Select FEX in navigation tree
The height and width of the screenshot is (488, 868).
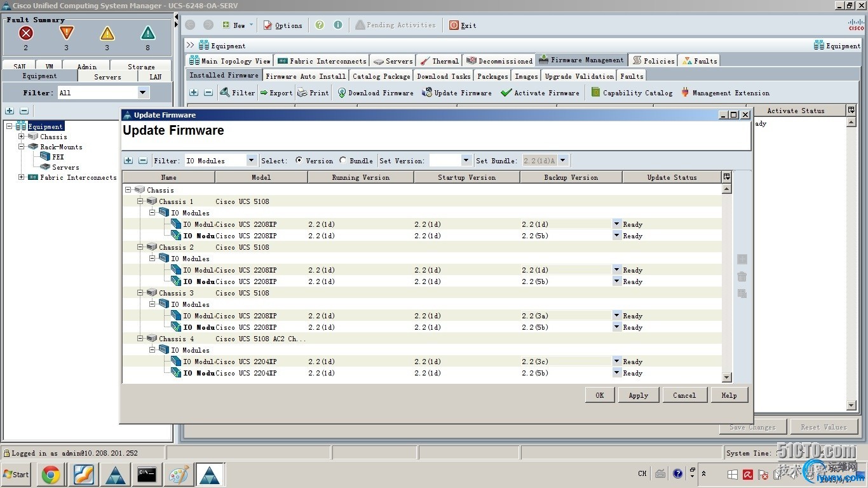(57, 157)
